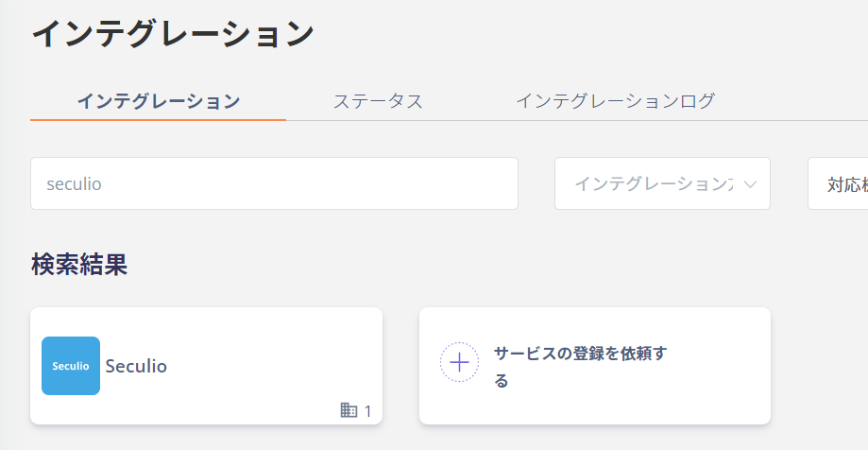Click the gray placeholder text インテグレーション in dropdown
868x450 pixels.
pyautogui.click(x=655, y=184)
